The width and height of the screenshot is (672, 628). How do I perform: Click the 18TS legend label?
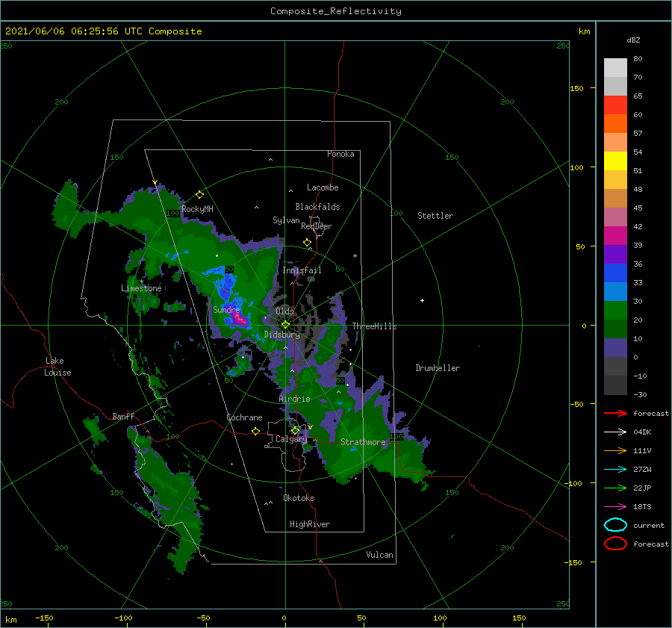642,507
